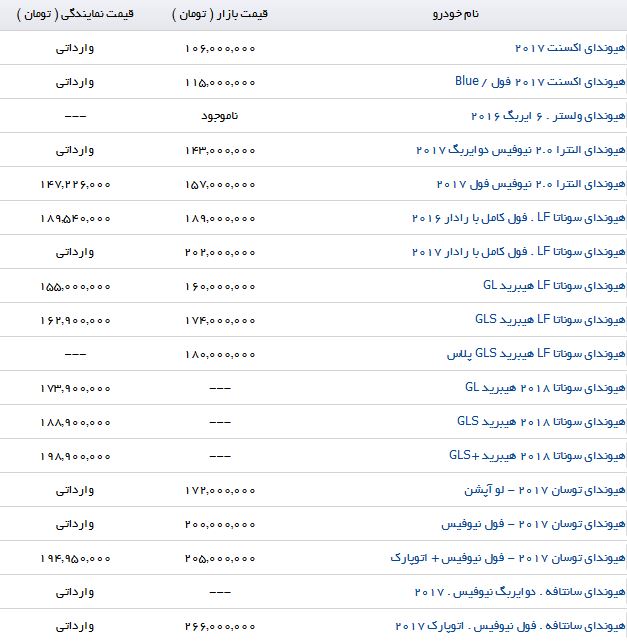Open هیوندای اکسنت ۲۰۱۷ فول / Blue link
The width and height of the screenshot is (627, 641).
pos(540,82)
